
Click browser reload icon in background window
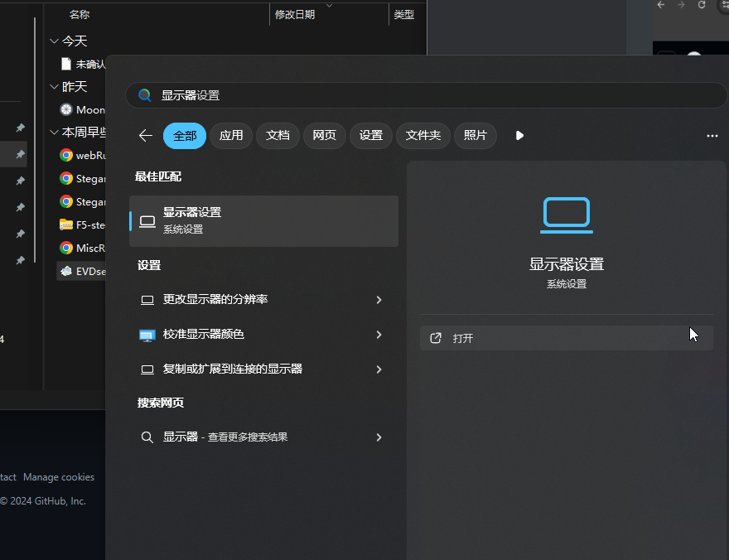[702, 5]
